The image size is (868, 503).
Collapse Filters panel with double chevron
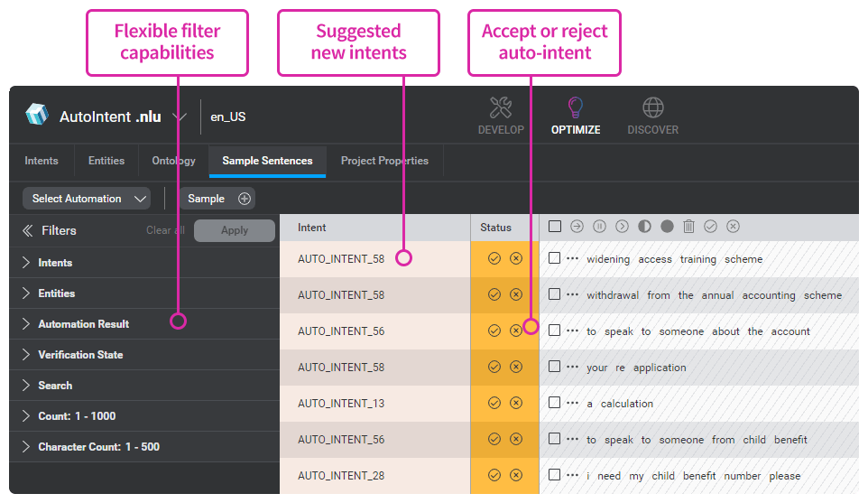pos(27,230)
